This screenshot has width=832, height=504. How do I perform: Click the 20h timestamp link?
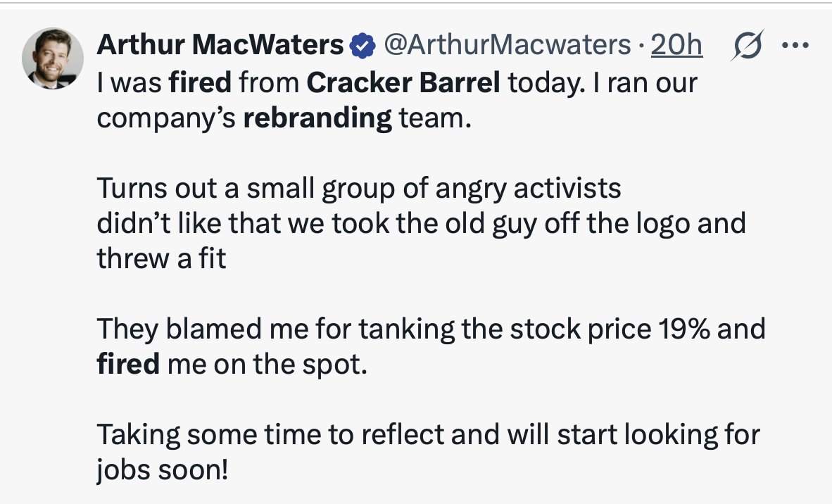[x=676, y=46]
